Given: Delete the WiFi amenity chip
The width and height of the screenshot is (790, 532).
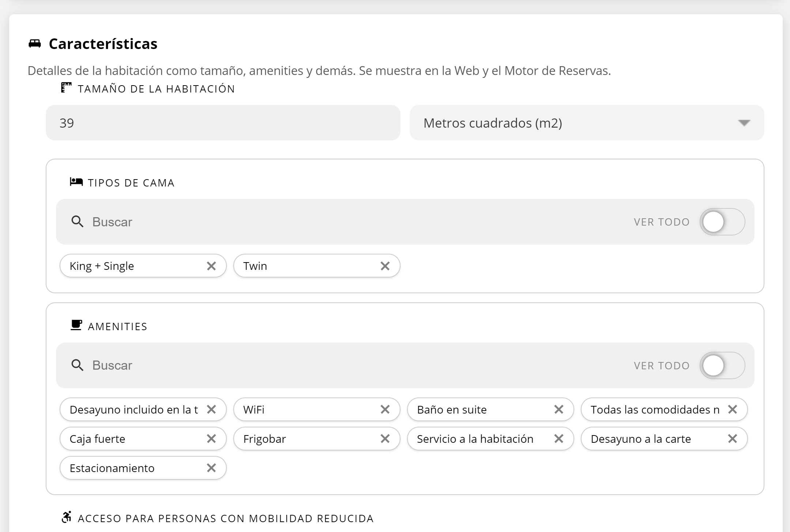Looking at the screenshot, I should [x=385, y=409].
